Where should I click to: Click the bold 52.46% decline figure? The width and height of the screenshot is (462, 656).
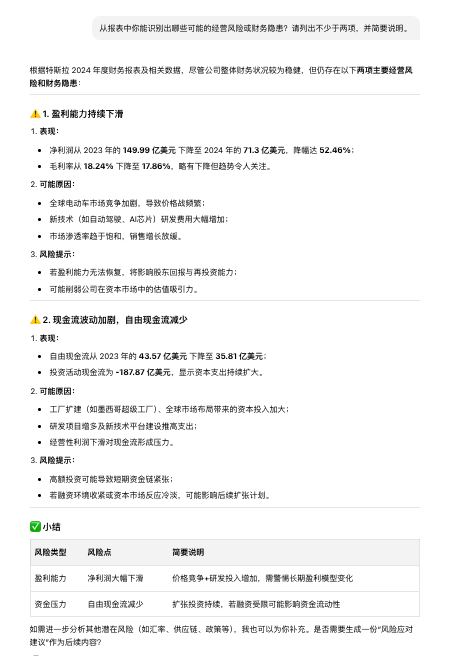[x=335, y=150]
